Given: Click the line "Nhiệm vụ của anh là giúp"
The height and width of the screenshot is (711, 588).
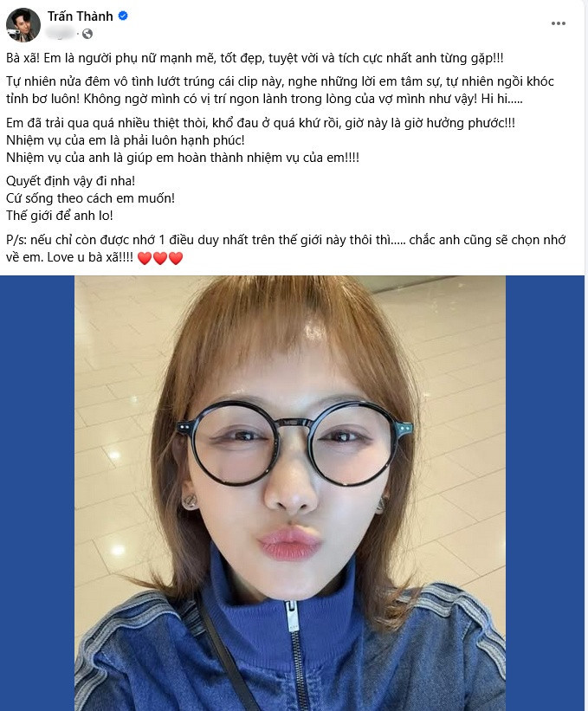Looking at the screenshot, I should click(183, 158).
